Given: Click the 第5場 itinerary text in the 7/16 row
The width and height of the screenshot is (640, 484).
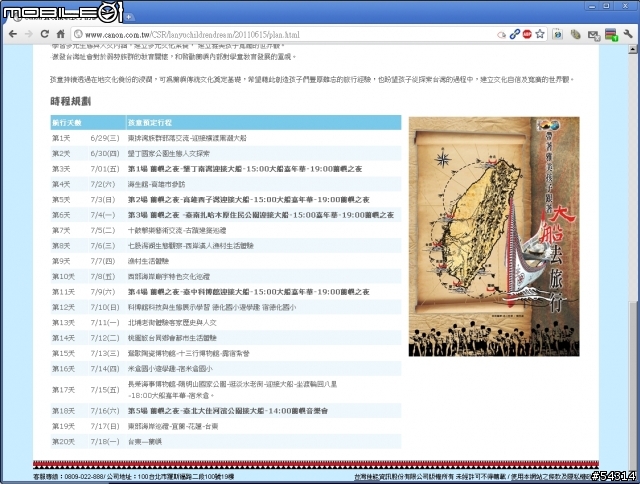Looking at the screenshot, I should (x=228, y=411).
